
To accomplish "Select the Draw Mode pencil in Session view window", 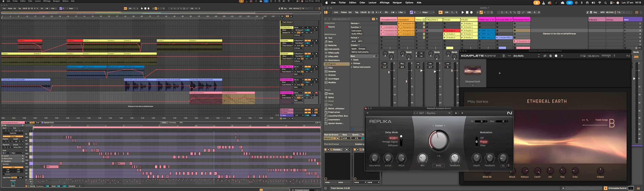I will [x=588, y=12].
